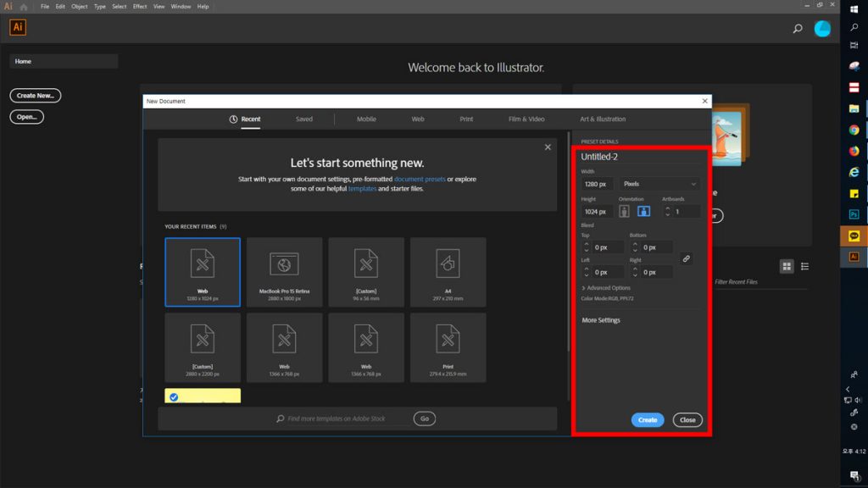Click the Go button for Adobe Stock
The width and height of the screenshot is (868, 488).
[x=425, y=419]
